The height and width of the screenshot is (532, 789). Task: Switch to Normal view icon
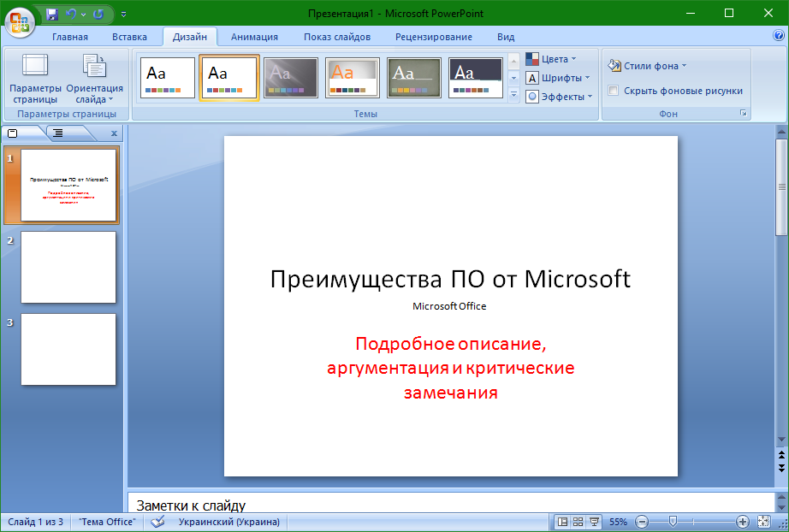563,522
